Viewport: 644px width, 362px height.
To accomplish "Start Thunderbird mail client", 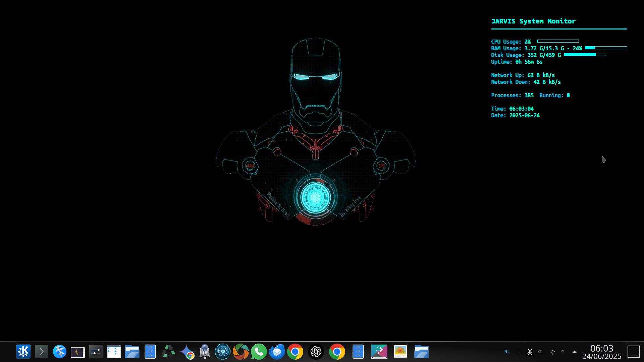I will pos(276,352).
